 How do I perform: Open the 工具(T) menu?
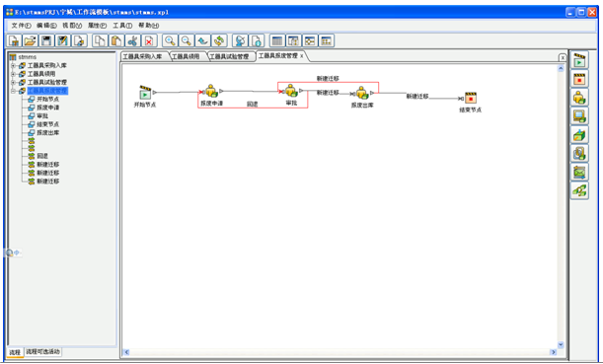point(122,26)
